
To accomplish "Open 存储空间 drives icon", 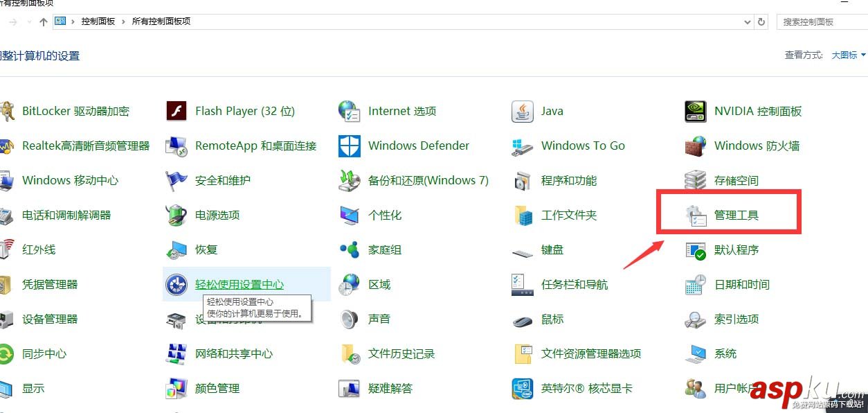I will [696, 180].
